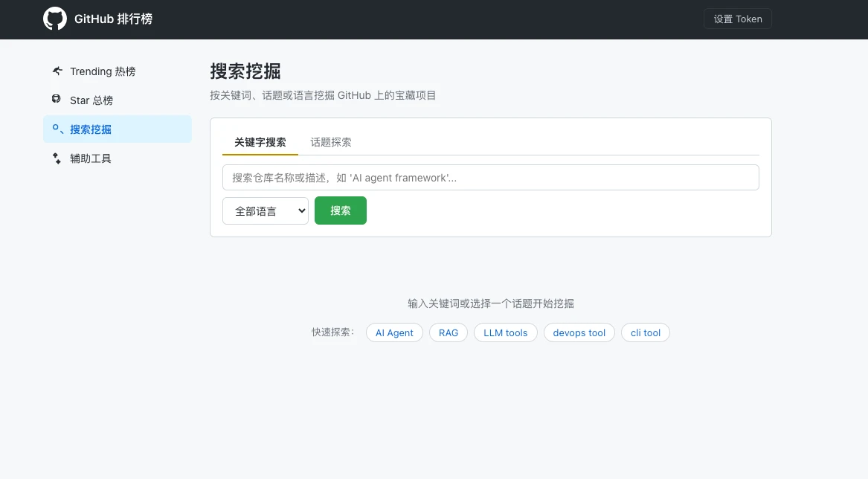This screenshot has height=479, width=868.
Task: Click the RAG quick explore chip
Action: 449,332
